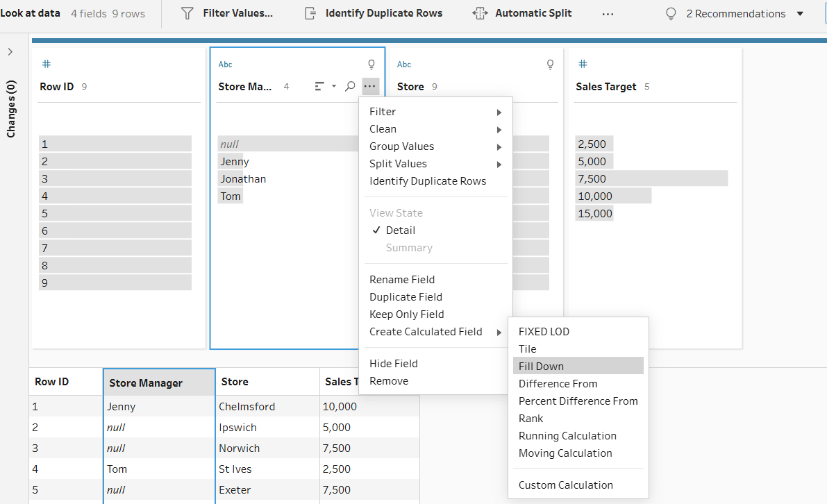Click the lightbulb on the Store field card

550,65
